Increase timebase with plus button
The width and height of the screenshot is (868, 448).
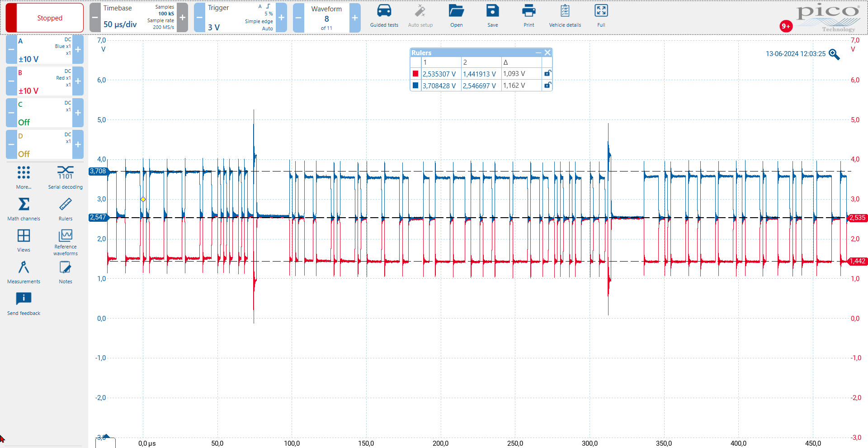pos(183,18)
